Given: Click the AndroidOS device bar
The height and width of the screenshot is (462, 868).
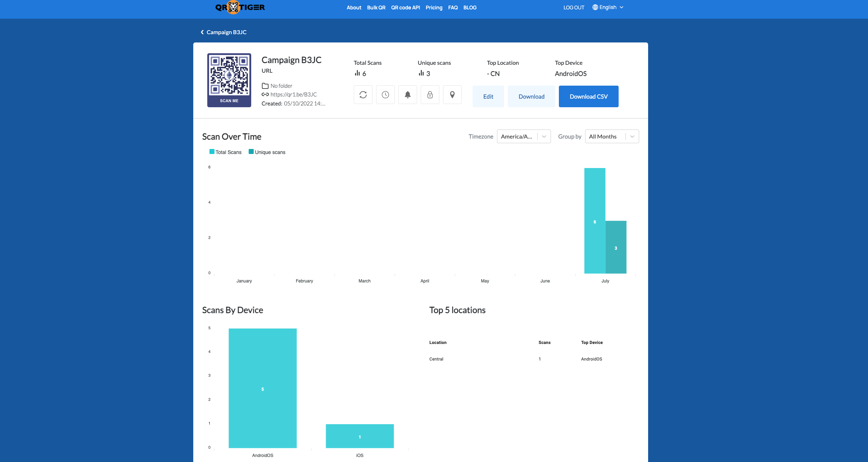Looking at the screenshot, I should (x=263, y=388).
